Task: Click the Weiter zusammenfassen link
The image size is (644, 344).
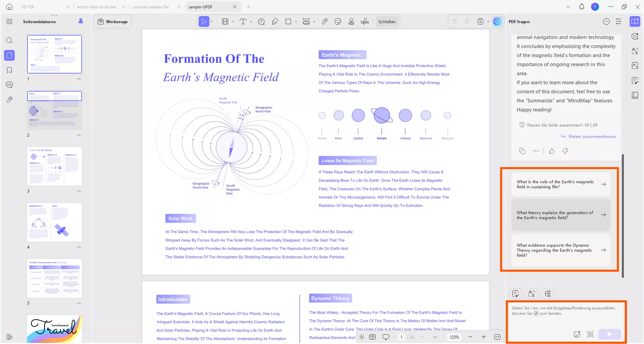Action: point(588,137)
